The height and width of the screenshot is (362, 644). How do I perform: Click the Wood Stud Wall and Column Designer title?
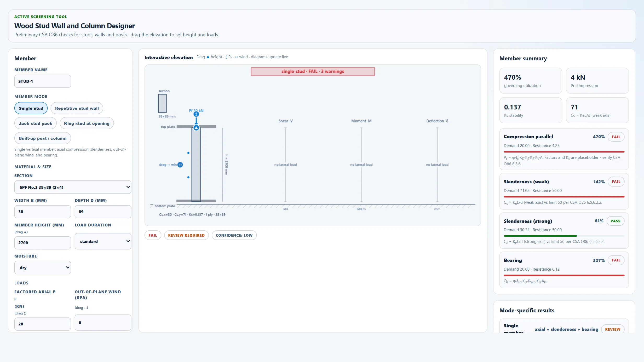tap(74, 26)
